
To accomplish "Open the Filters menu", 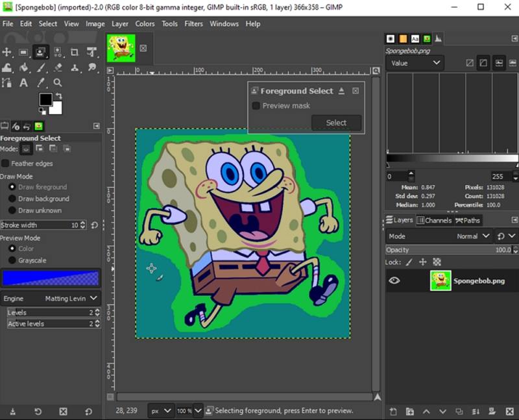I will pyautogui.click(x=193, y=23).
